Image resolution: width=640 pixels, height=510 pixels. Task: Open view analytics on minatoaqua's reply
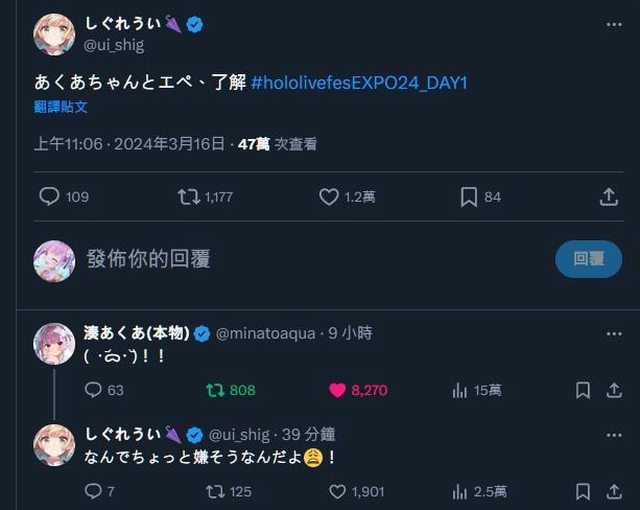coord(461,390)
